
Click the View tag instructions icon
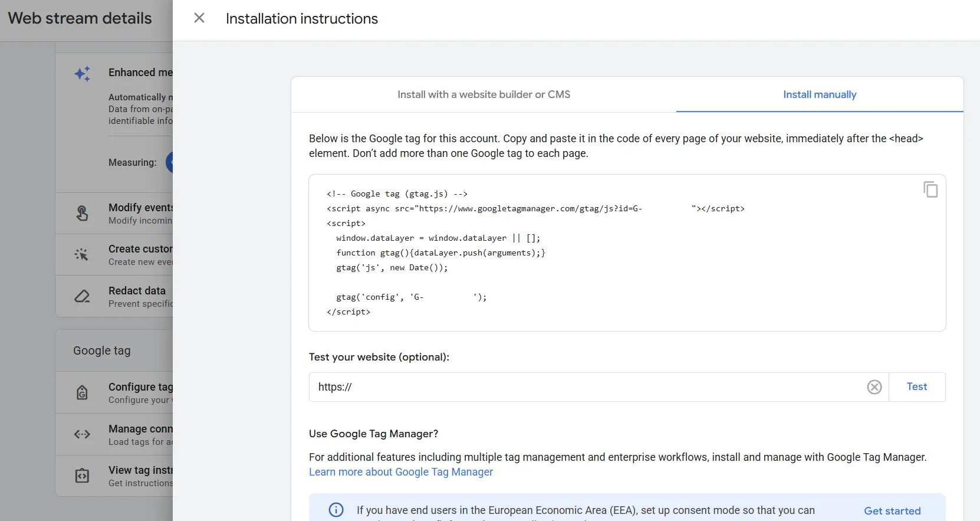(83, 476)
